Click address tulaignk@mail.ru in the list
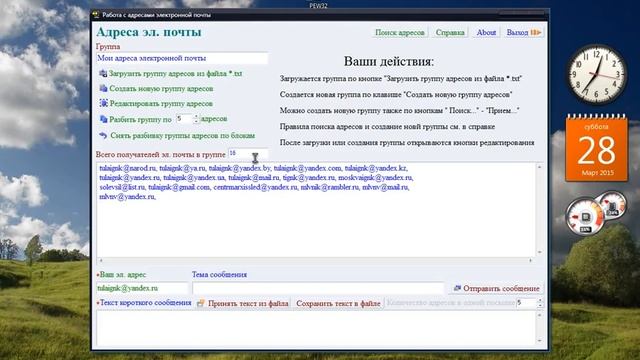 tap(253, 178)
